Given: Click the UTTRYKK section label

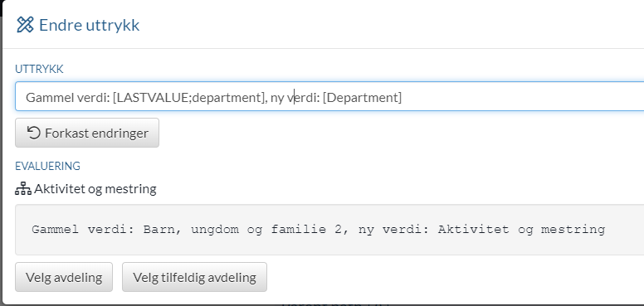Looking at the screenshot, I should pos(40,69).
